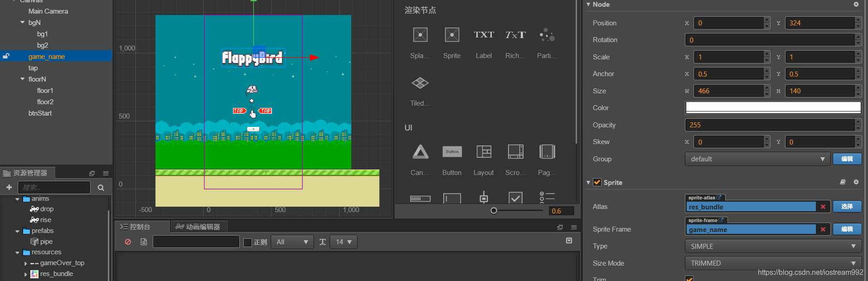The image size is (868, 281).
Task: Click the console filter text field
Action: tap(196, 242)
